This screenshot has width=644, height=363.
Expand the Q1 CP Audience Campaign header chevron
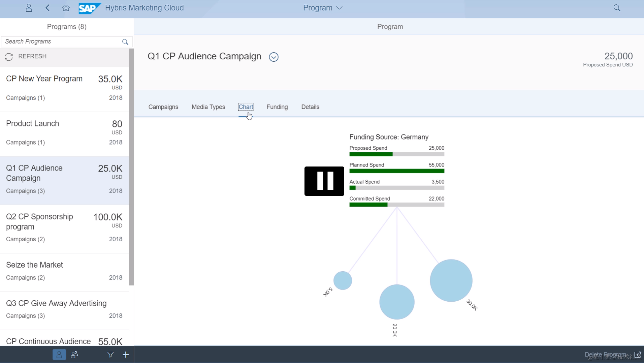coord(273,57)
